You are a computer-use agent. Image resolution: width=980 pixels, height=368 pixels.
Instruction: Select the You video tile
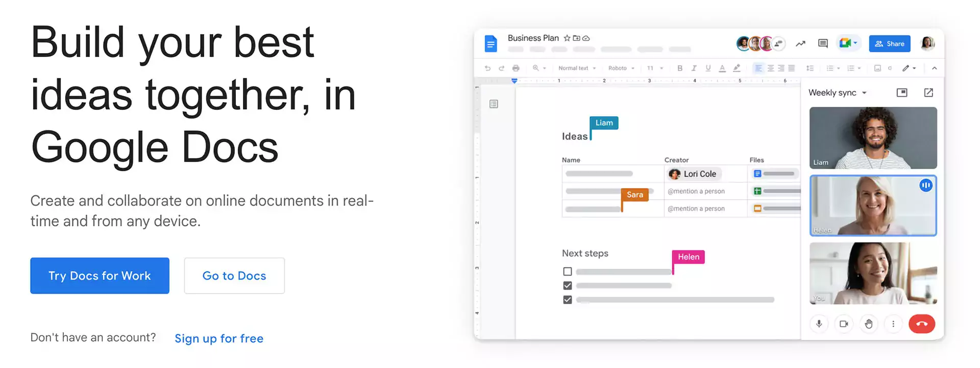pyautogui.click(x=873, y=273)
